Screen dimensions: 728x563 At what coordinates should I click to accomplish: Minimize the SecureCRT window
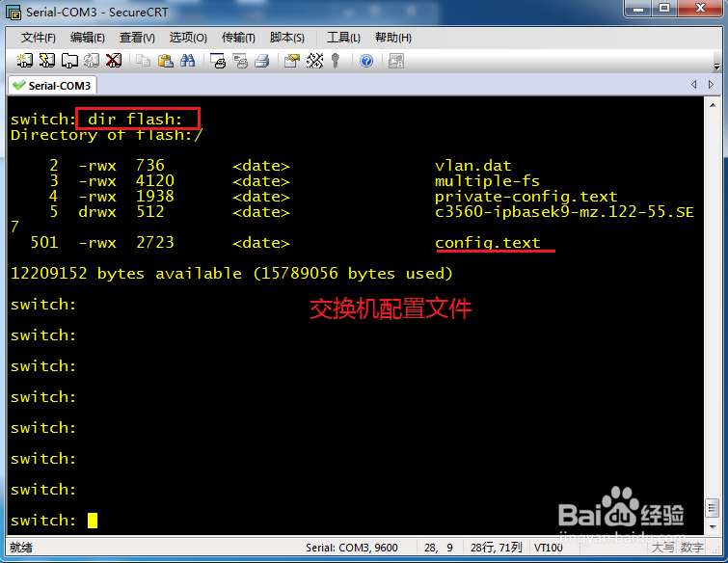638,9
